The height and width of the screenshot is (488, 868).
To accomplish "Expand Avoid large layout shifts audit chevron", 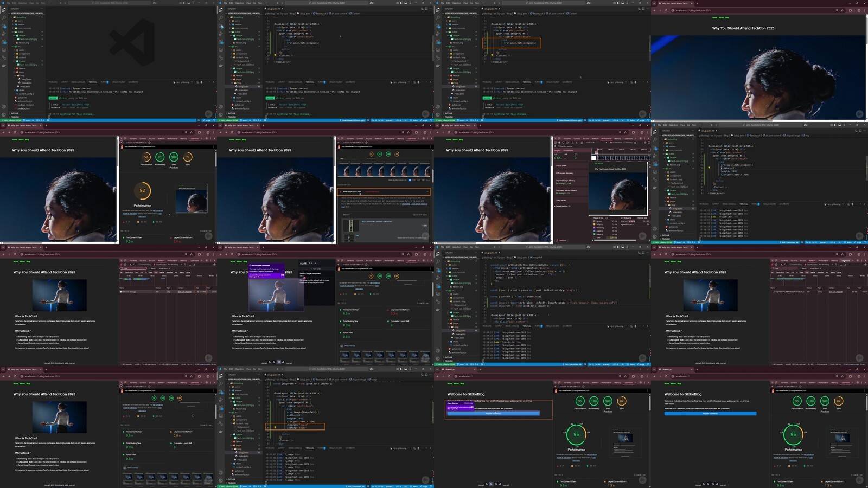I will click(x=427, y=191).
